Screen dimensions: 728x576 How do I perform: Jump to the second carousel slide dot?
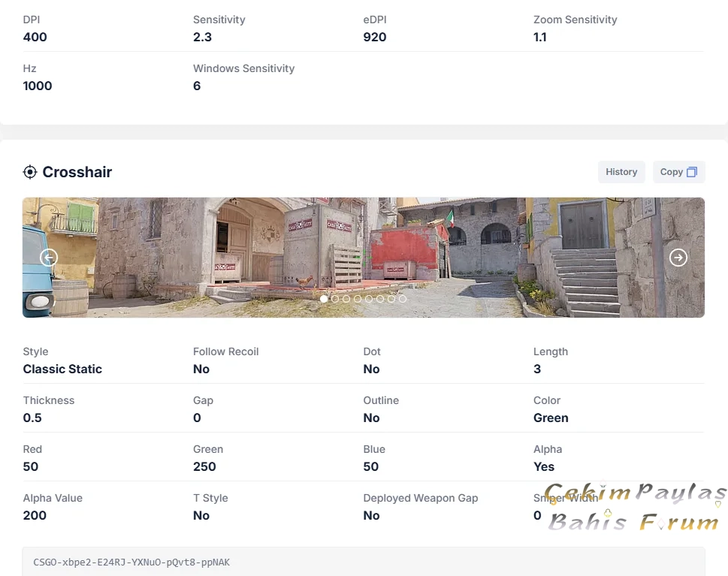pyautogui.click(x=335, y=299)
